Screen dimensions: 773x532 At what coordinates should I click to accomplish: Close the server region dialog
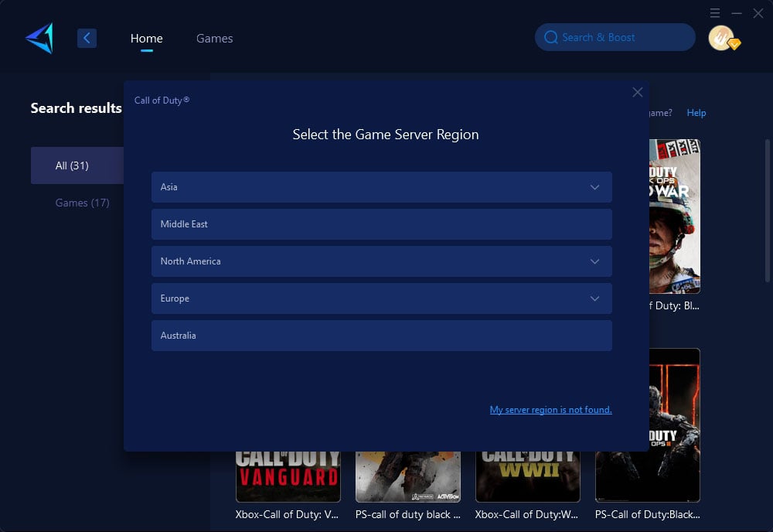point(638,92)
